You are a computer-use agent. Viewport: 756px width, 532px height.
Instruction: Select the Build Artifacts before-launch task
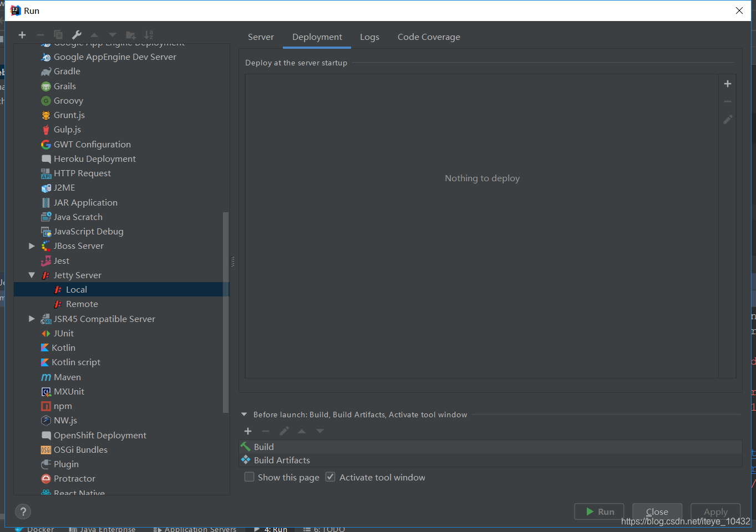pyautogui.click(x=490, y=461)
